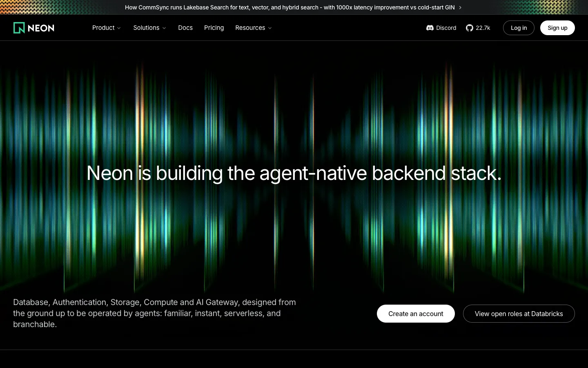
Task: Click Create an account button
Action: click(416, 314)
